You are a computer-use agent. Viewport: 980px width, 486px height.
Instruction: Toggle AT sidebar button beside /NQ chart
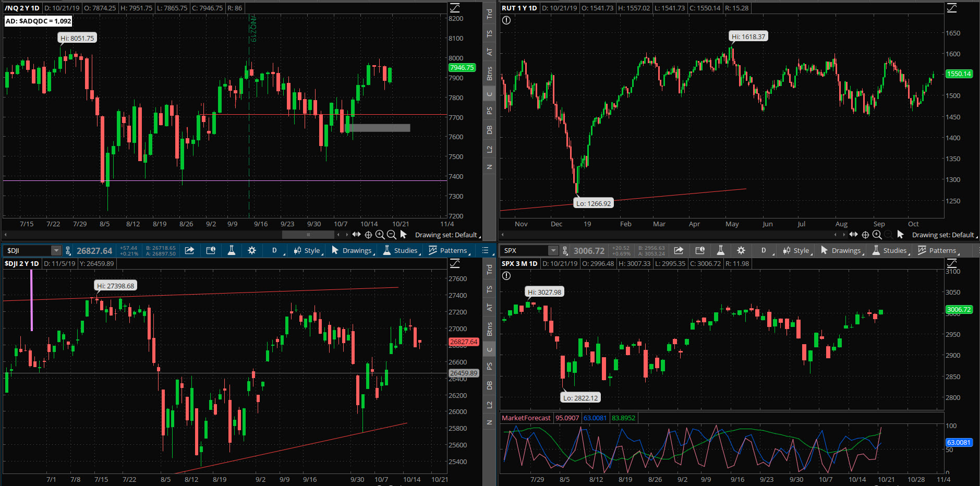click(x=489, y=52)
